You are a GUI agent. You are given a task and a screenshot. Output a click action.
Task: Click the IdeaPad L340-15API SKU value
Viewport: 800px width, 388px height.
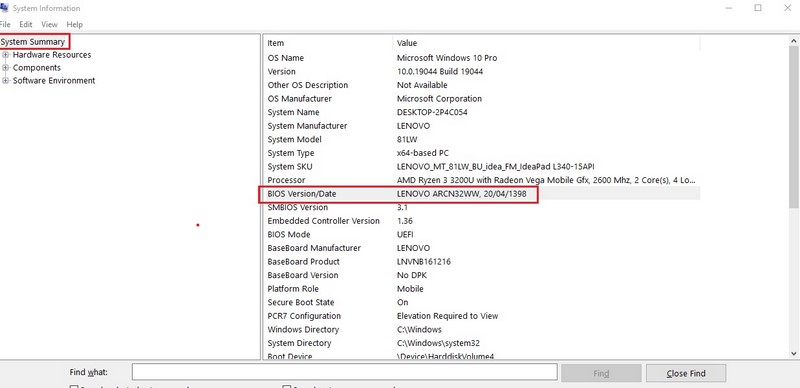click(x=496, y=166)
